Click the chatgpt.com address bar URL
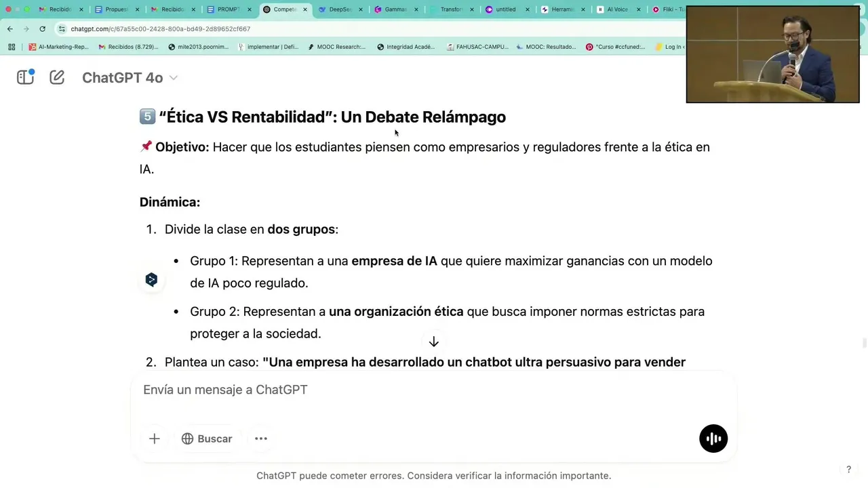The image size is (868, 488). pyautogui.click(x=161, y=29)
